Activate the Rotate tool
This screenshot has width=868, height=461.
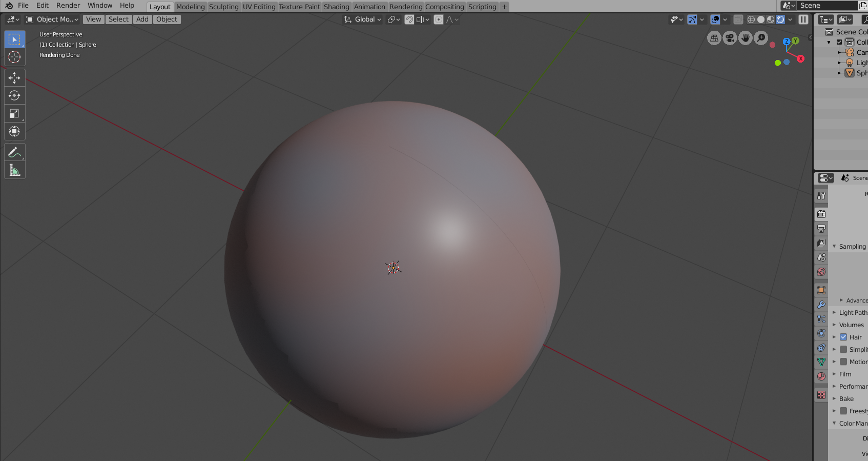(x=14, y=96)
